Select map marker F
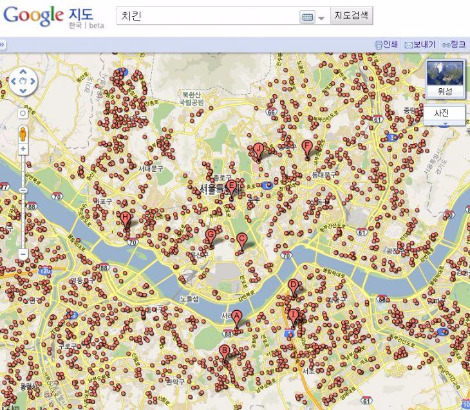Image resolution: width=470 pixels, height=410 pixels. tap(307, 149)
